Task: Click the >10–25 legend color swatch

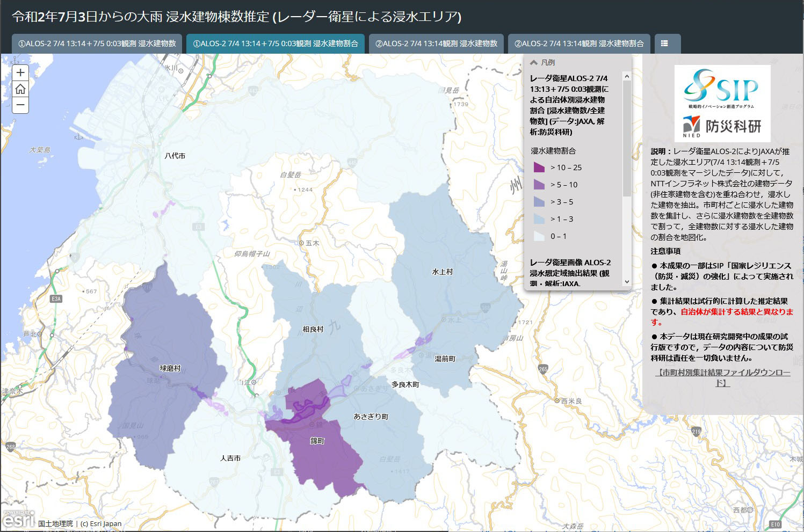Action: coord(539,167)
